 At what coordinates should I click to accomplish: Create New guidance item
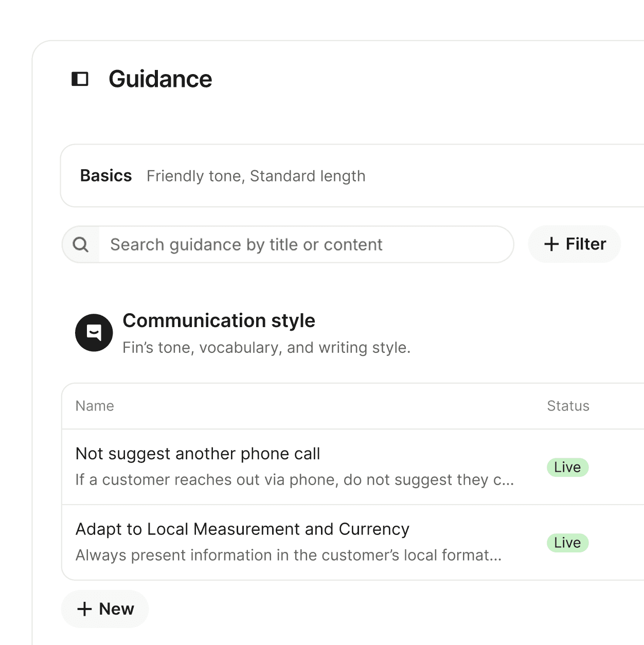105,609
